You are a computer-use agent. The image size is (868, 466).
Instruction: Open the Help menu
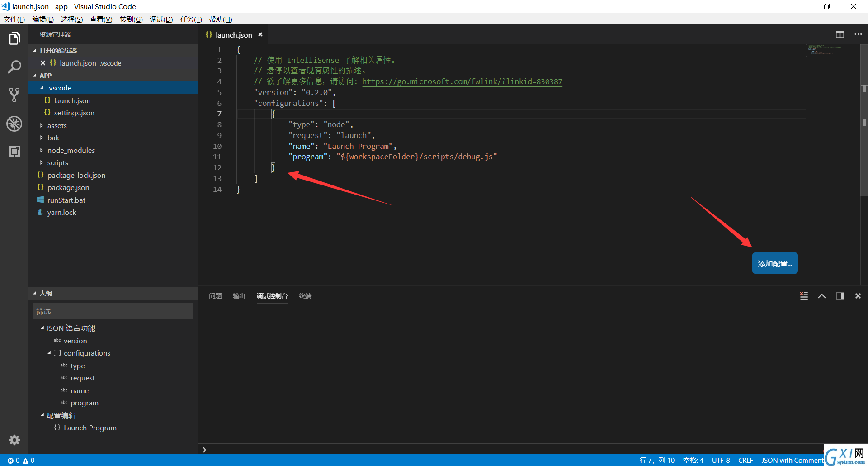click(x=221, y=19)
